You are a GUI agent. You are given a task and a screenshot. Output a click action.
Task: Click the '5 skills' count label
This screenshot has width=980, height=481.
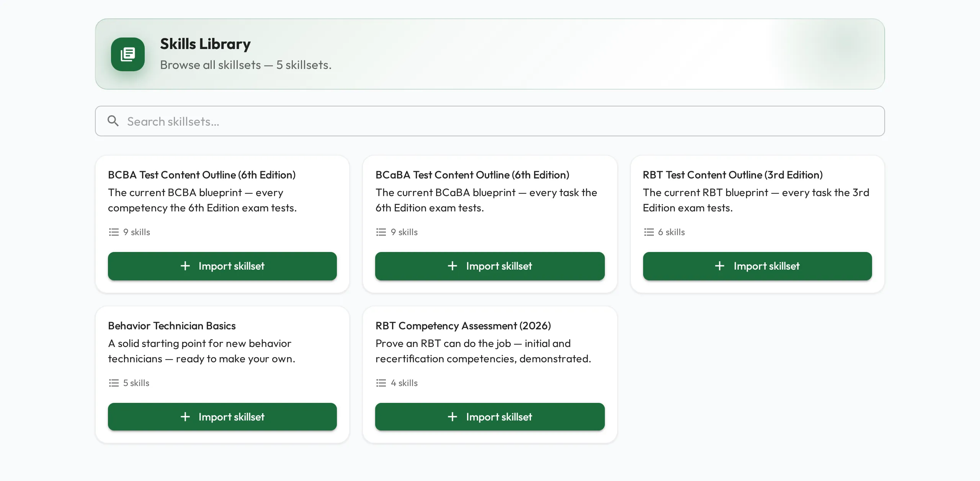(x=136, y=383)
